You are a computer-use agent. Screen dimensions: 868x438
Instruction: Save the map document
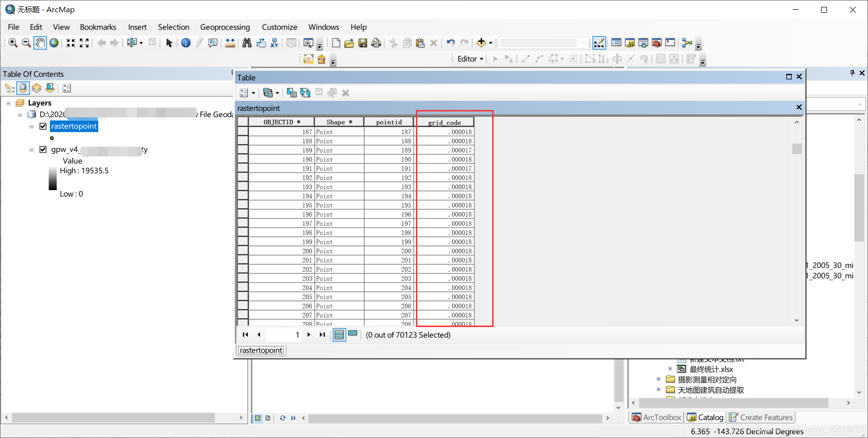pyautogui.click(x=363, y=43)
